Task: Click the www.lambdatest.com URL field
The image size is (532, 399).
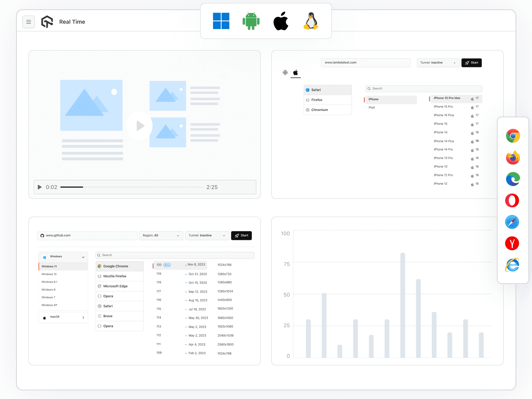Action: 365,63
